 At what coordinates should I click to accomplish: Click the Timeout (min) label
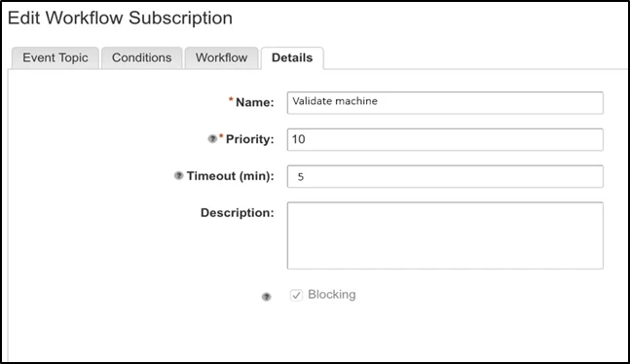coord(230,176)
